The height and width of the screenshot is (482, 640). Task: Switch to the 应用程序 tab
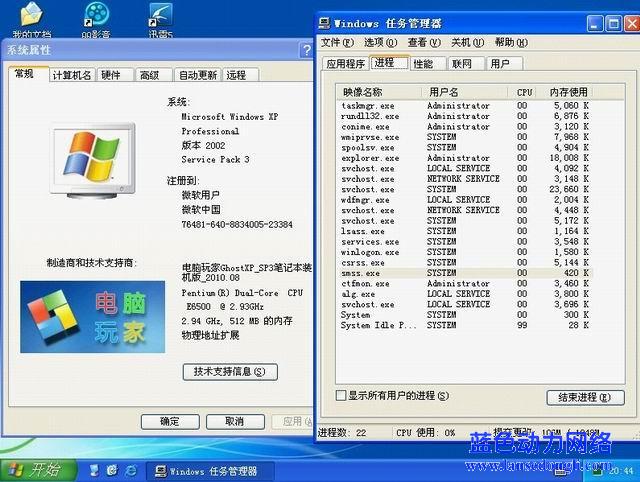pyautogui.click(x=345, y=64)
